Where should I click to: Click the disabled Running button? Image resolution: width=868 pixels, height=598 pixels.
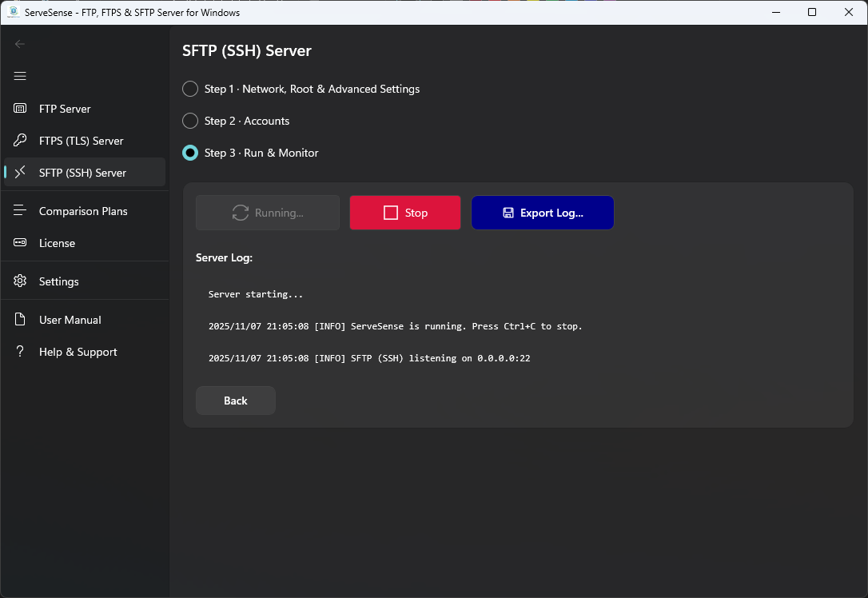[x=268, y=213]
